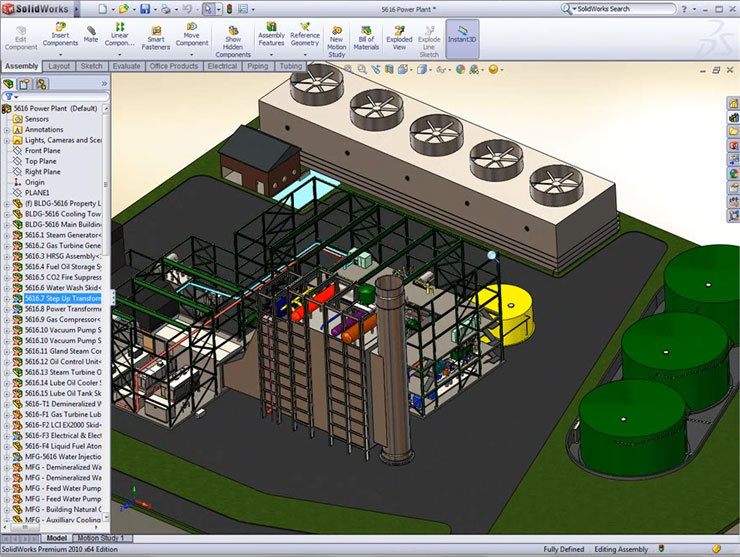Open ConfigurationManager tab

(x=41, y=84)
